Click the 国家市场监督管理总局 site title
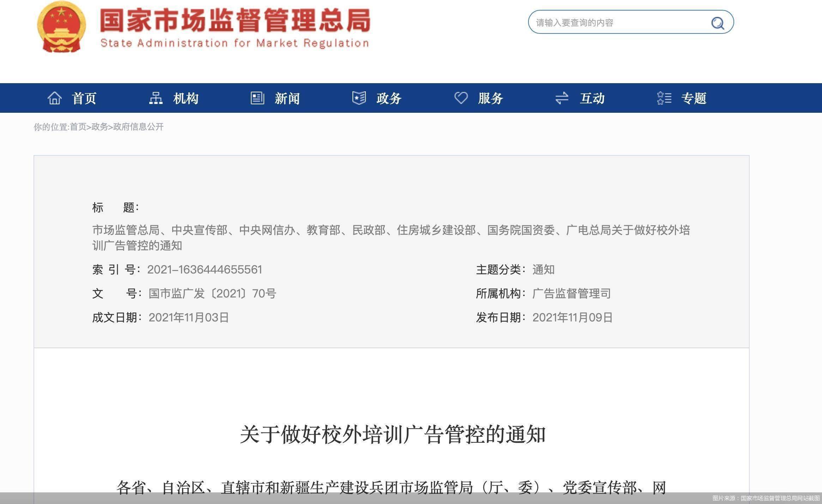 click(x=235, y=20)
